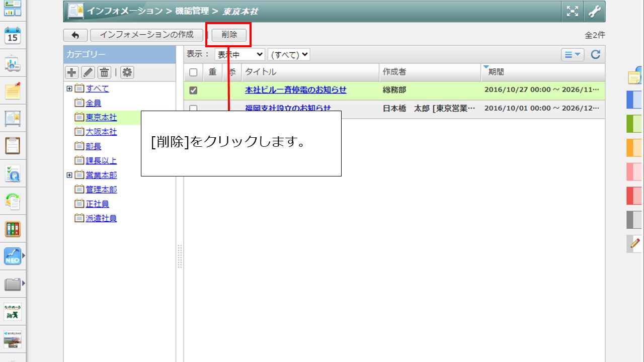Pick the blue sticky note color
The width and height of the screenshot is (644, 362).
[x=634, y=100]
